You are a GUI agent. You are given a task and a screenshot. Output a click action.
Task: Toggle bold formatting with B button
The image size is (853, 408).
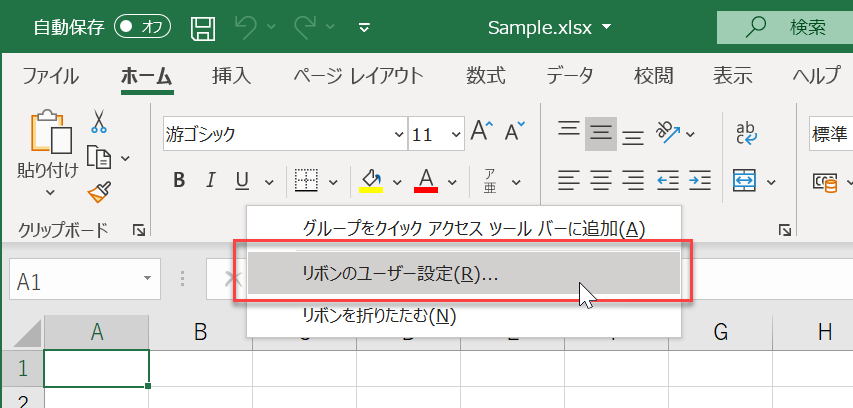(x=180, y=181)
